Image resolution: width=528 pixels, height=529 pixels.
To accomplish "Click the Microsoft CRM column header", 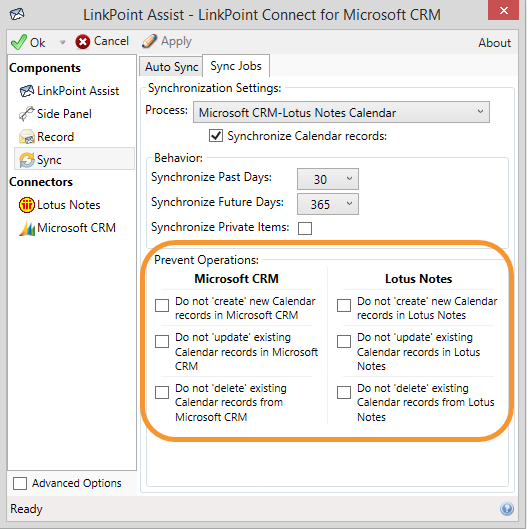I will point(237,279).
